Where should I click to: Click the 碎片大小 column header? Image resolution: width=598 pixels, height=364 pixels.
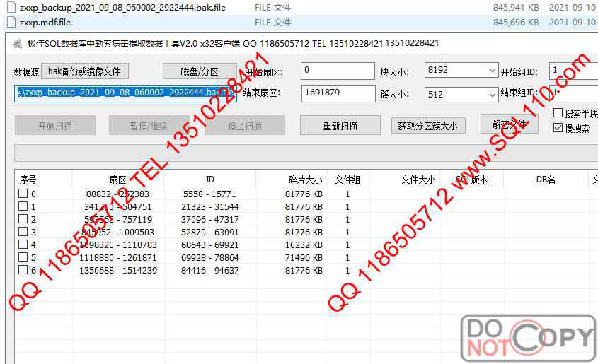[x=304, y=180]
